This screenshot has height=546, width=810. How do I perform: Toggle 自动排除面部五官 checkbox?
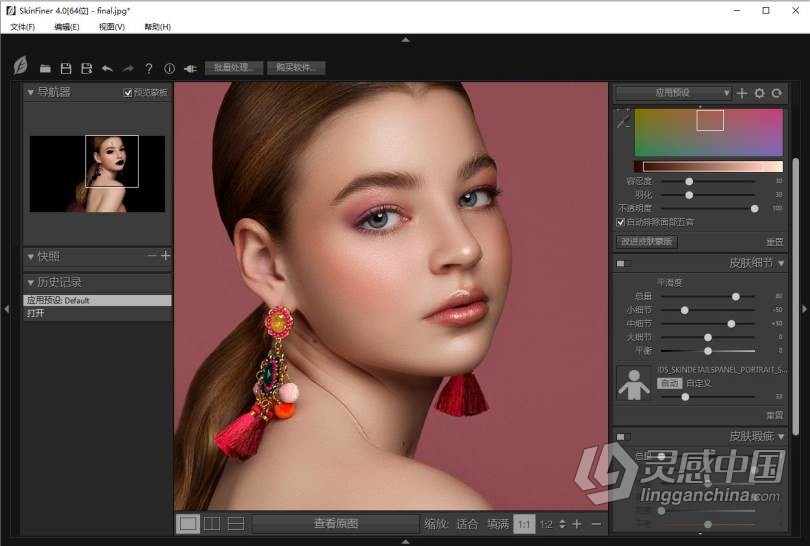(621, 222)
